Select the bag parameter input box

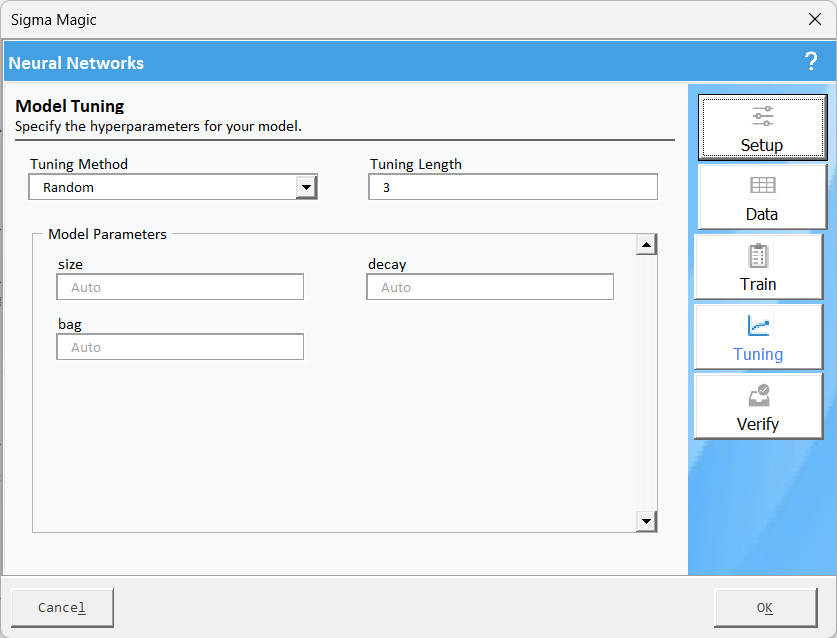(x=180, y=347)
